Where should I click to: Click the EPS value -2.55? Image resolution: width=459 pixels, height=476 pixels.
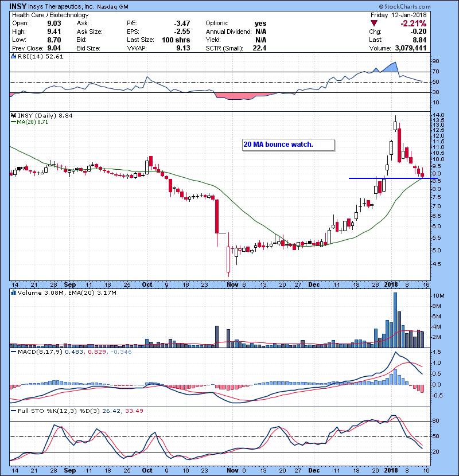click(x=182, y=32)
